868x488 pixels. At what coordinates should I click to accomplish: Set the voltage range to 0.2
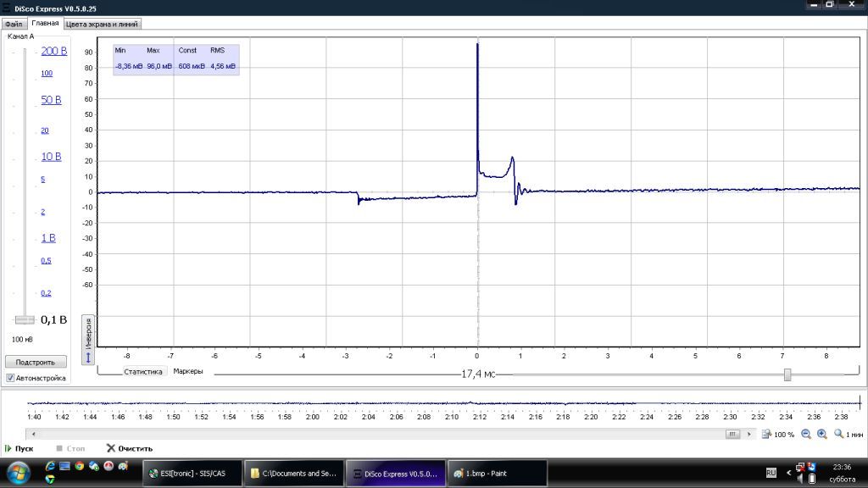(46, 293)
